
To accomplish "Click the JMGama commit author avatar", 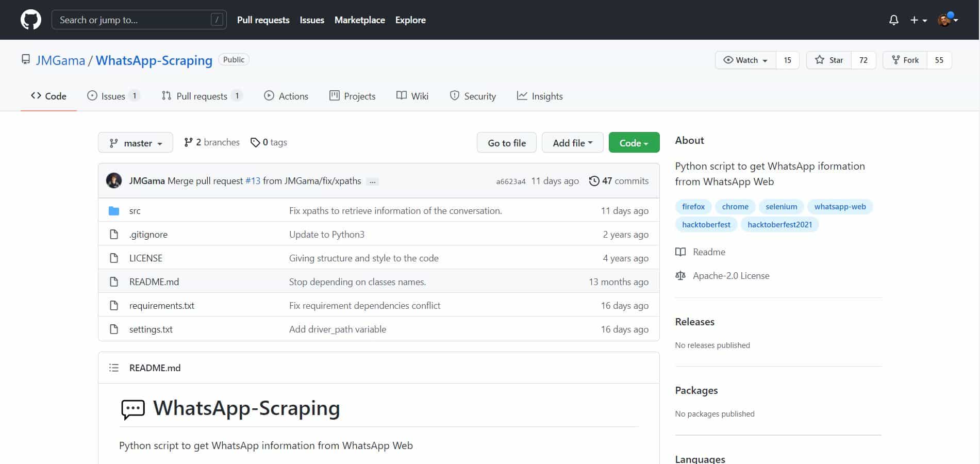I will [114, 181].
